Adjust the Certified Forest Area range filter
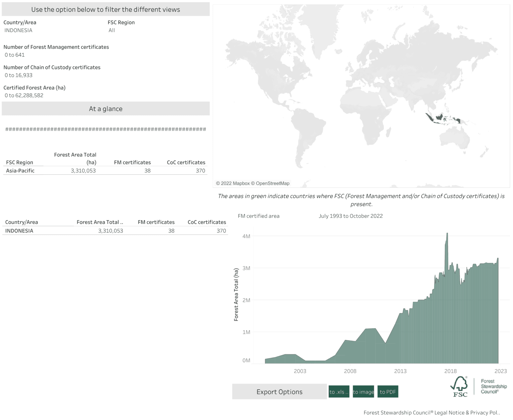This screenshot has width=513, height=420. coord(24,95)
